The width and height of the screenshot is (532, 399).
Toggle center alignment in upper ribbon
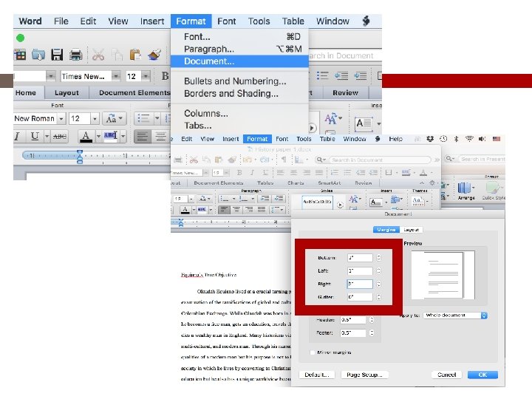click(x=160, y=137)
